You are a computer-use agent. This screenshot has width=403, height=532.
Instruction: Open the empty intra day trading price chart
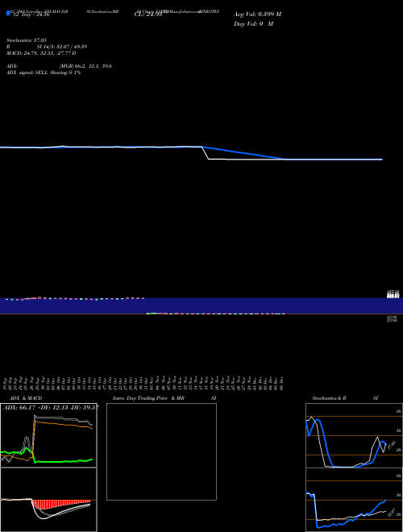[161, 451]
